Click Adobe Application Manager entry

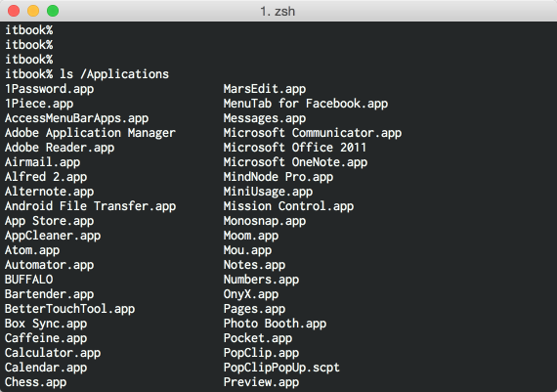(90, 133)
